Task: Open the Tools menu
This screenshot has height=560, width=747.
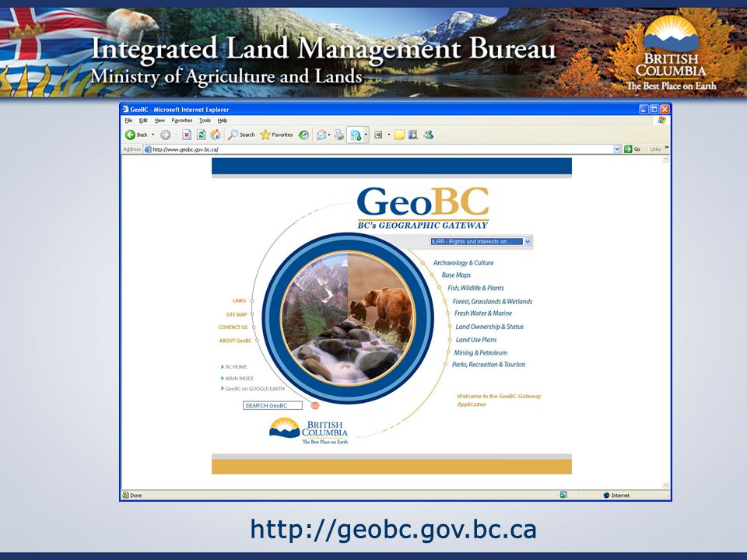Action: pos(205,121)
